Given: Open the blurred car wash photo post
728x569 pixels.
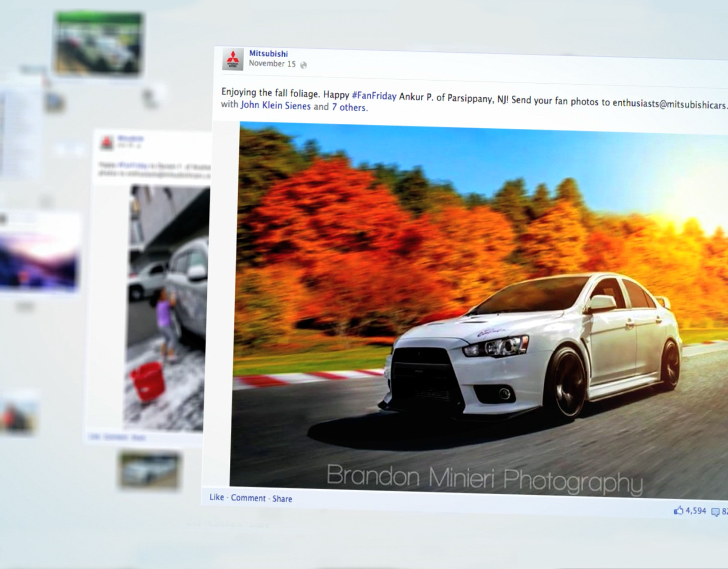Looking at the screenshot, I should pyautogui.click(x=166, y=308).
